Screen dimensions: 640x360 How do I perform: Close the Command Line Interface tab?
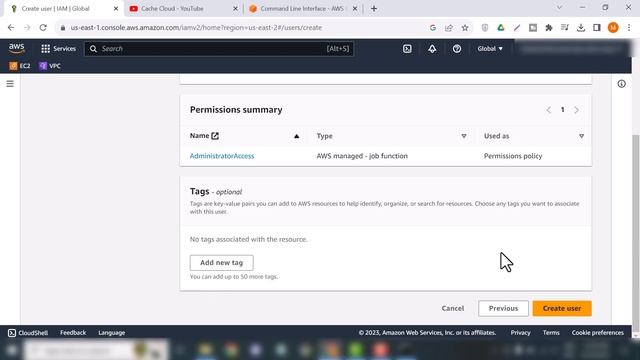point(355,9)
